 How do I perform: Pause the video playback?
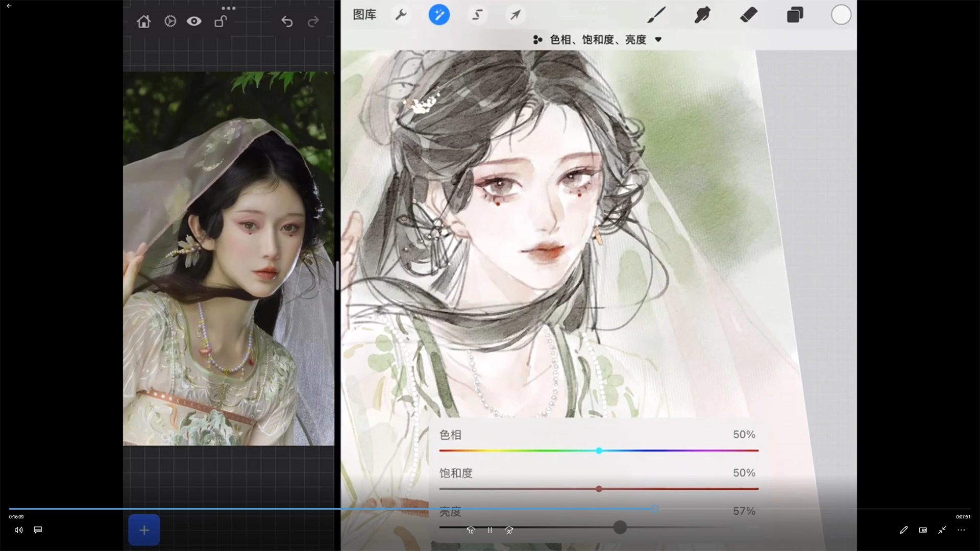tap(489, 530)
